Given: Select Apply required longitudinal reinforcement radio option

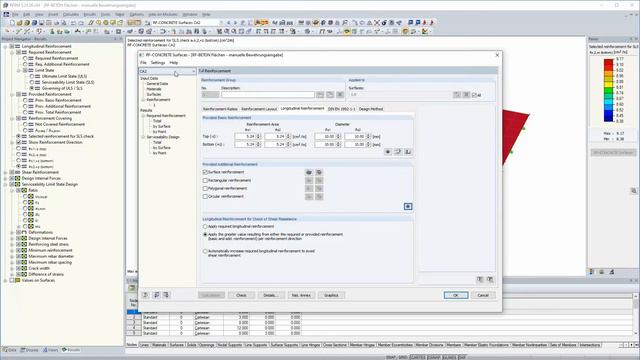Looking at the screenshot, I should (x=205, y=227).
